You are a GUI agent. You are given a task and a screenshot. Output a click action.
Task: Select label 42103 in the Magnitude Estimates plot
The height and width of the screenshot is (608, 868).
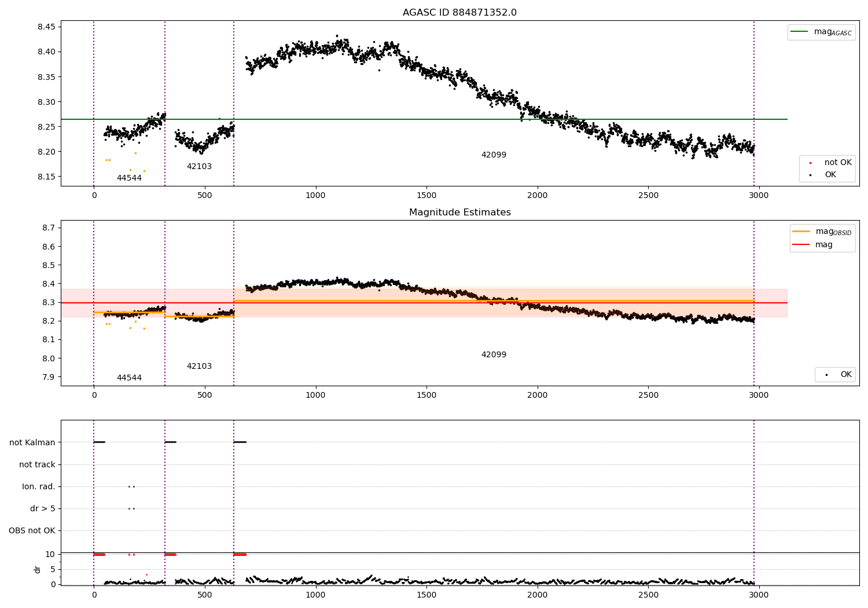(x=199, y=367)
